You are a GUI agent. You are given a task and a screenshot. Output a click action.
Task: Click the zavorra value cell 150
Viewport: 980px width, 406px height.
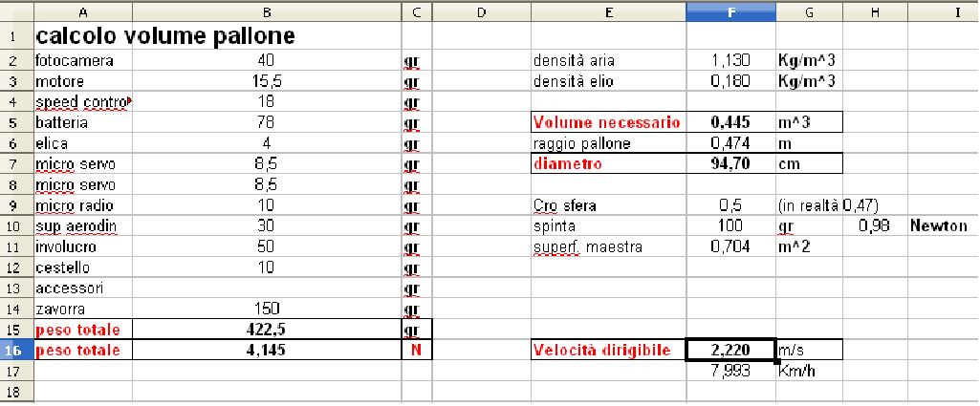coord(267,309)
